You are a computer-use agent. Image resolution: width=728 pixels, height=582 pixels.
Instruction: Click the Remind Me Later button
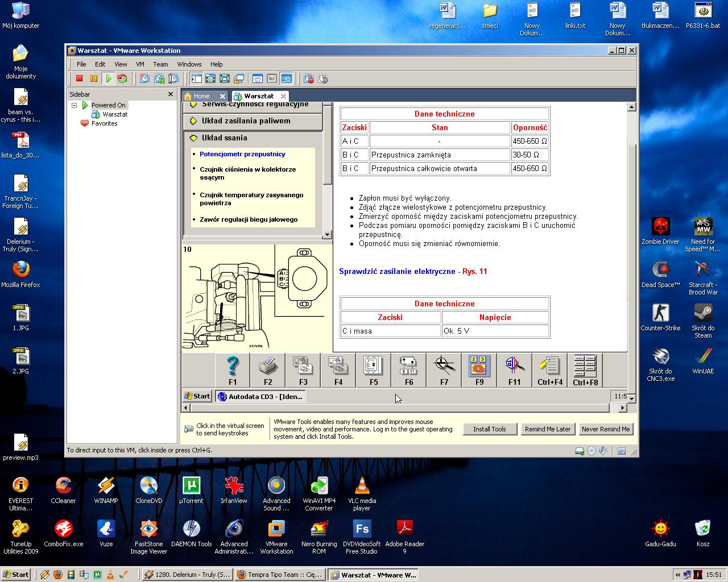click(548, 429)
